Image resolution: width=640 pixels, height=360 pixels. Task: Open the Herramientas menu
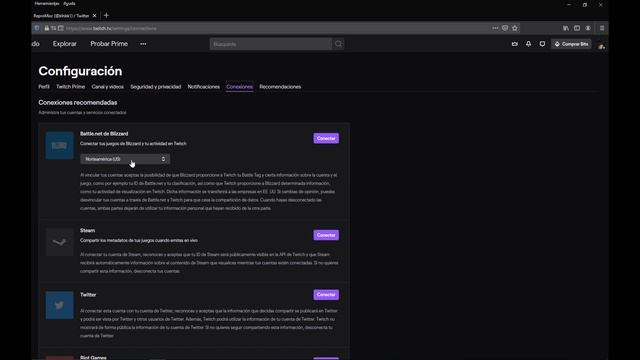pyautogui.click(x=47, y=3)
